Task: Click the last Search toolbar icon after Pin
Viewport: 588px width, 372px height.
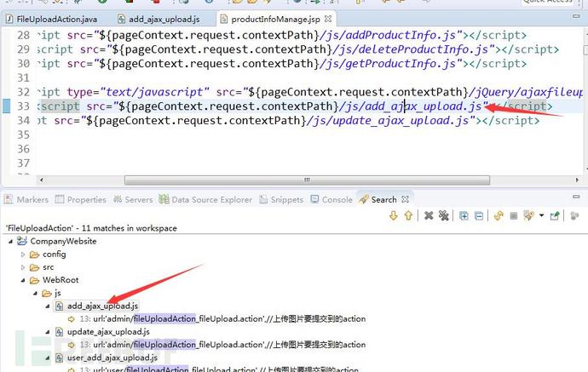Action: 574,215
